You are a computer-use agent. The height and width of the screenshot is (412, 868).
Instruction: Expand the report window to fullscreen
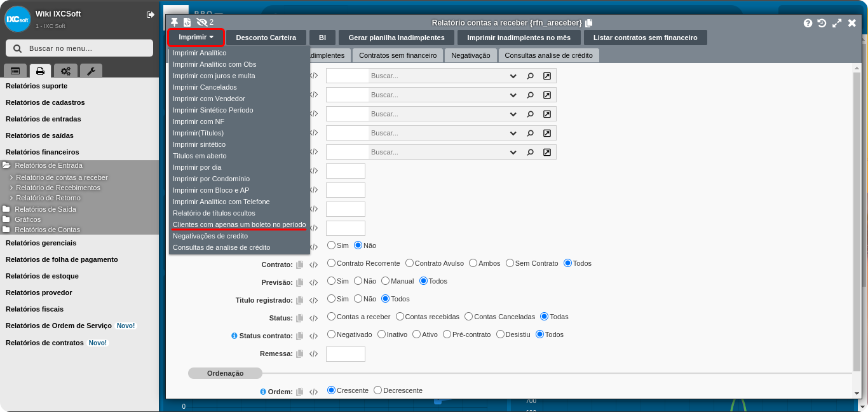(x=837, y=23)
